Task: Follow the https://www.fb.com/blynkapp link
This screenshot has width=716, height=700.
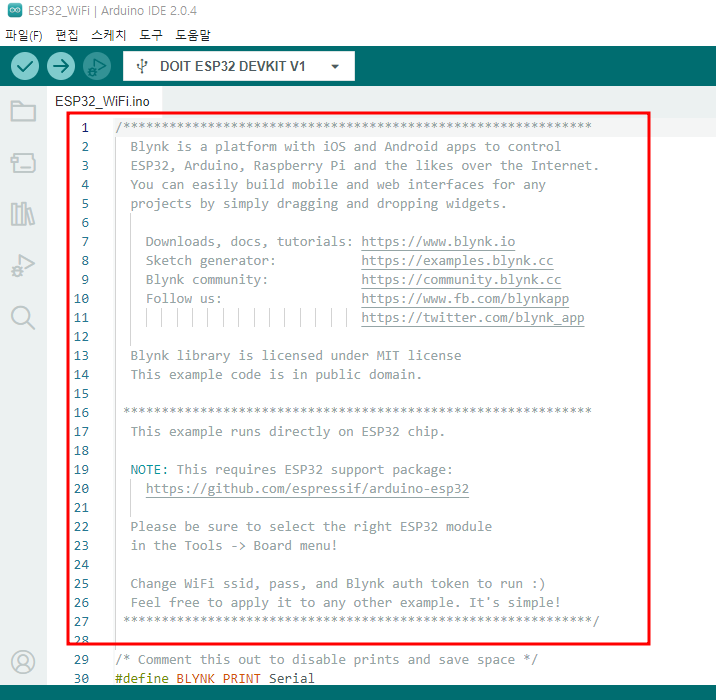Action: 465,299
